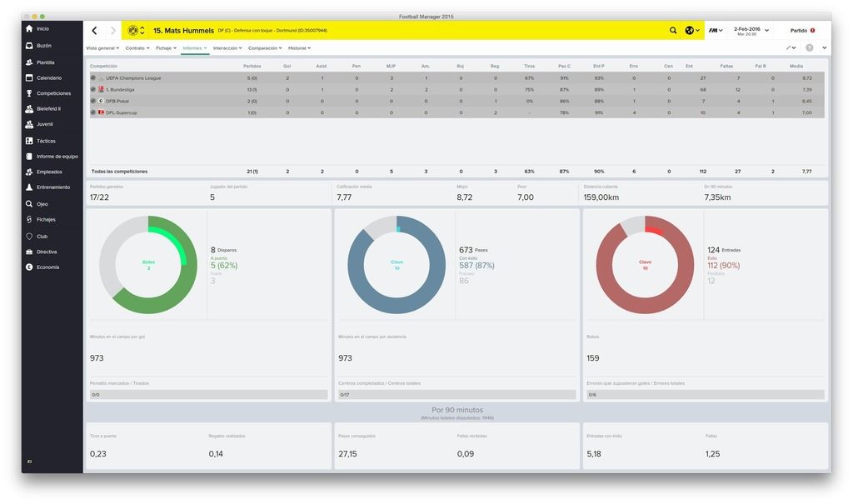The image size is (853, 504).
Task: Expand the Fichaje dropdown
Action: click(166, 47)
